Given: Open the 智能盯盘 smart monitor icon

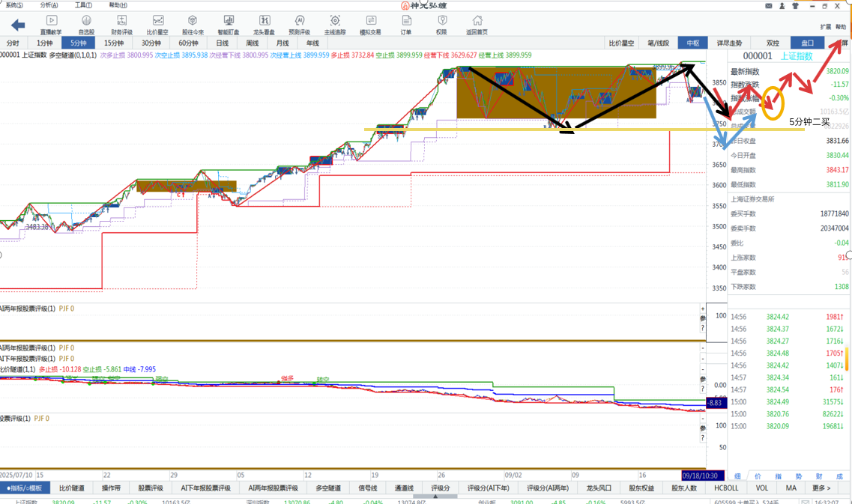Looking at the screenshot, I should (229, 25).
